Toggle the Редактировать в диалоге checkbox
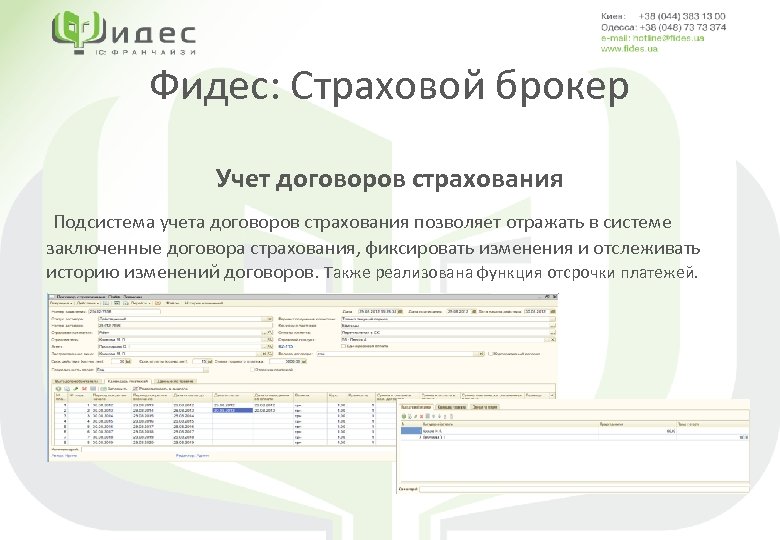This screenshot has height=540, width=780. pyautogui.click(x=135, y=388)
